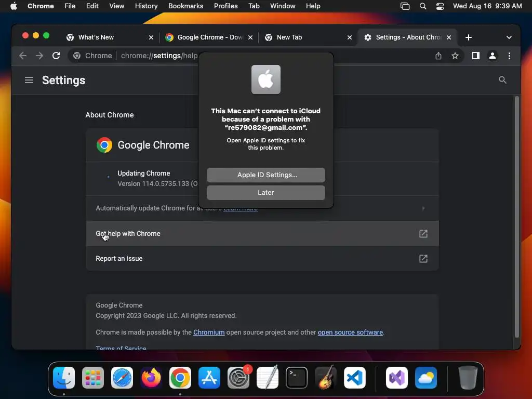532x399 pixels.
Task: Open the Window menu
Action: click(x=283, y=6)
